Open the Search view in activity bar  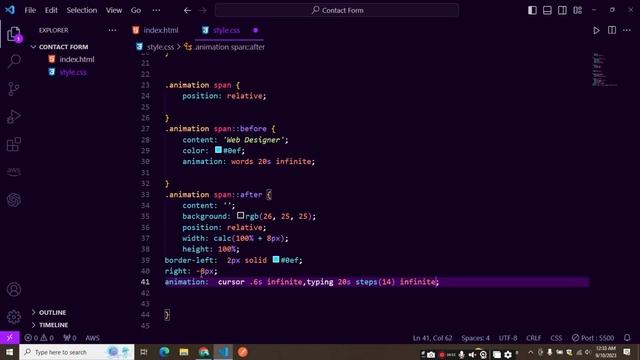click(14, 61)
